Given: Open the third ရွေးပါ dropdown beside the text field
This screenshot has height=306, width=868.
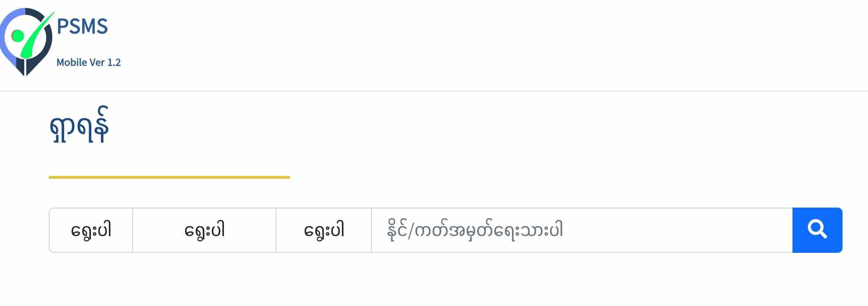Looking at the screenshot, I should pos(324,230).
